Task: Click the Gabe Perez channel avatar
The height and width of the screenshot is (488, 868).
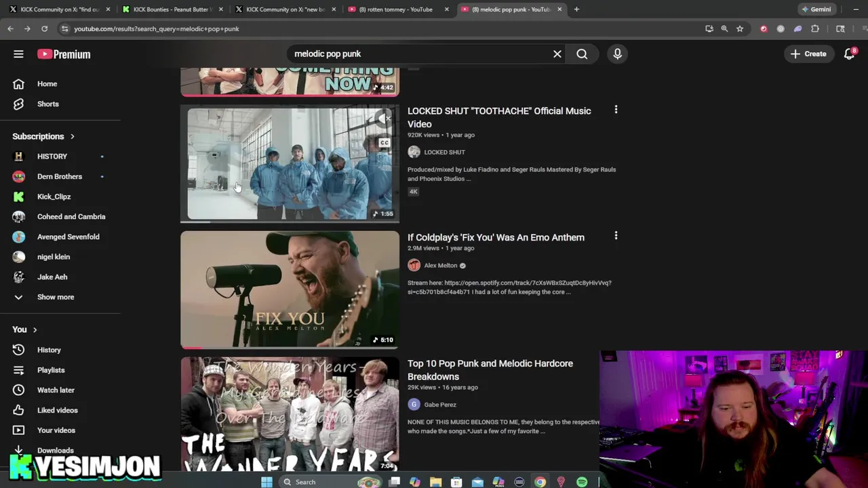Action: (x=414, y=405)
